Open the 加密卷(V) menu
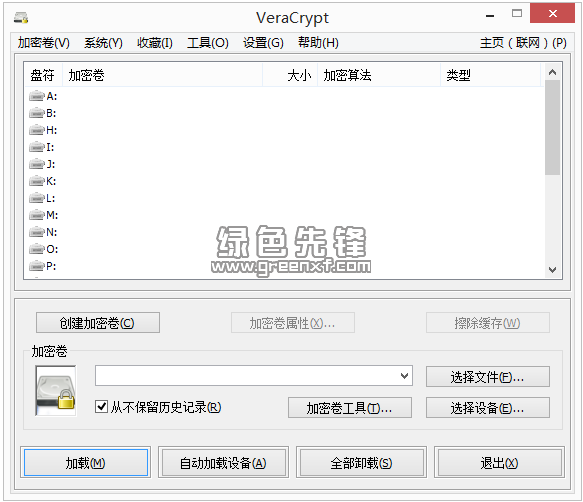This screenshot has width=583, height=502. coord(44,43)
